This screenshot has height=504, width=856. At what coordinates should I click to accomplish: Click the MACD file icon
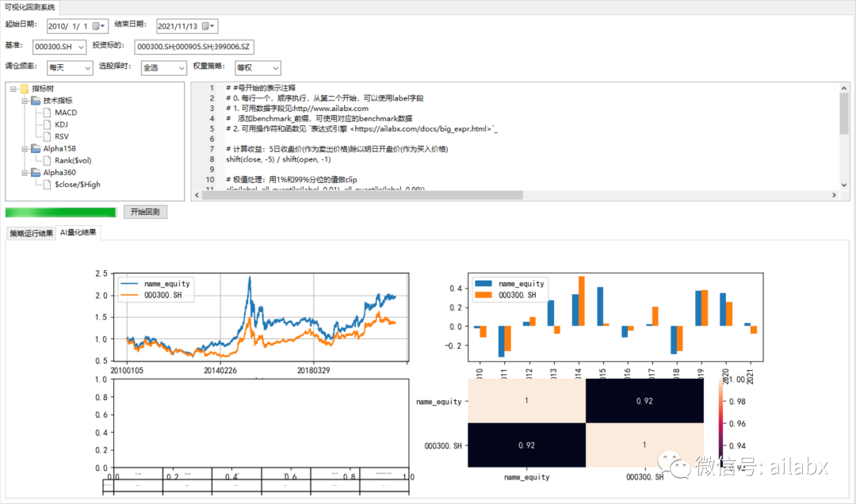[47, 113]
